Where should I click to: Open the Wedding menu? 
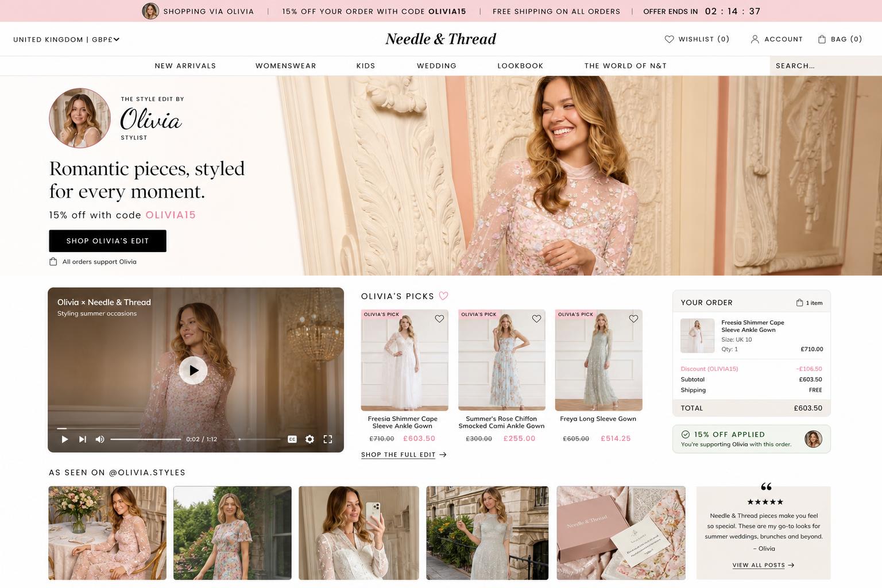click(437, 66)
